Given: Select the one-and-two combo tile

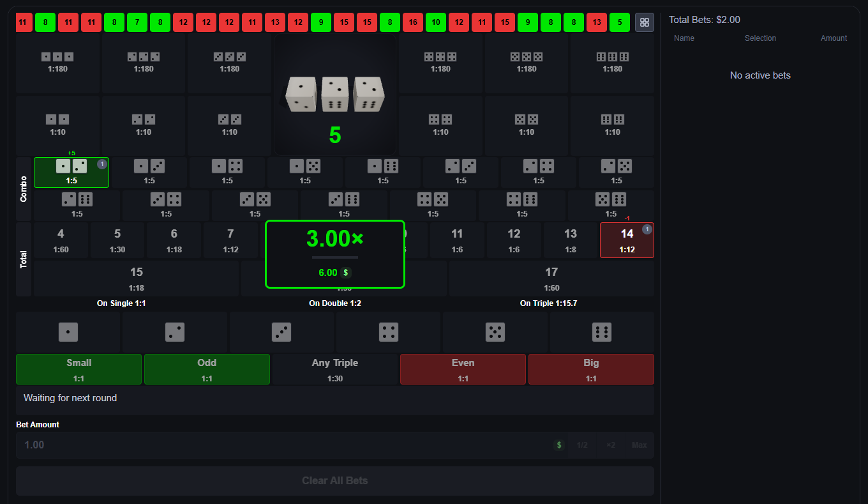Looking at the screenshot, I should coord(71,172).
